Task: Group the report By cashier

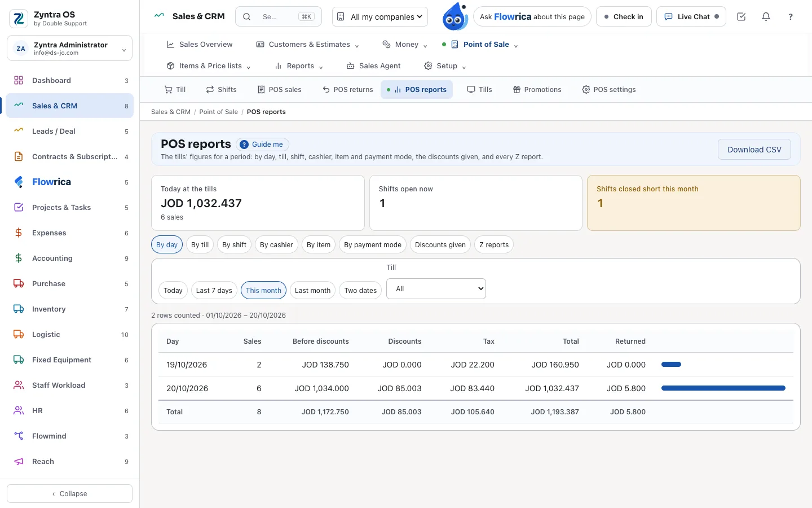Action: pyautogui.click(x=276, y=244)
